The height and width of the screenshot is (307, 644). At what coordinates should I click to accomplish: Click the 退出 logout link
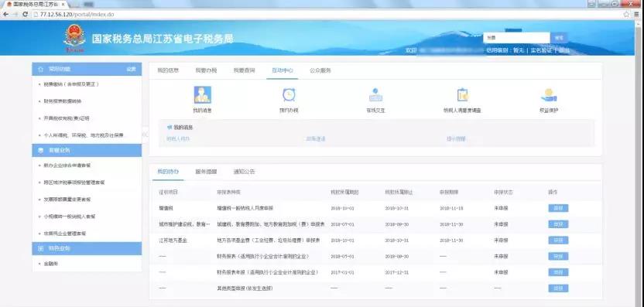tap(564, 50)
